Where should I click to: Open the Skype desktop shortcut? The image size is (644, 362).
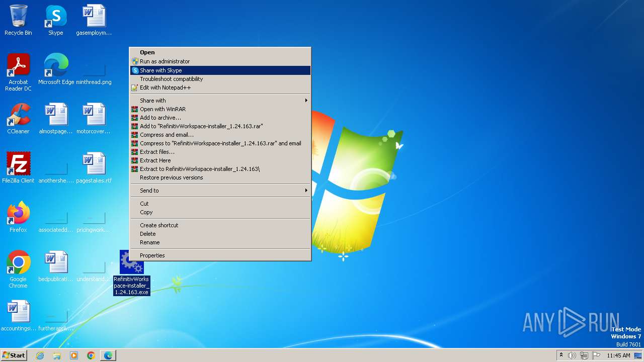click(x=56, y=20)
